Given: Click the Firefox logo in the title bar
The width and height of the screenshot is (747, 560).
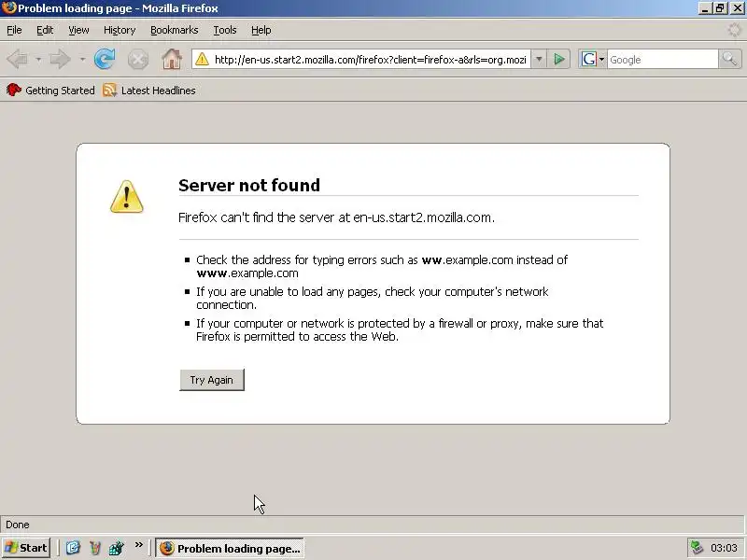Looking at the screenshot, I should coord(8,8).
